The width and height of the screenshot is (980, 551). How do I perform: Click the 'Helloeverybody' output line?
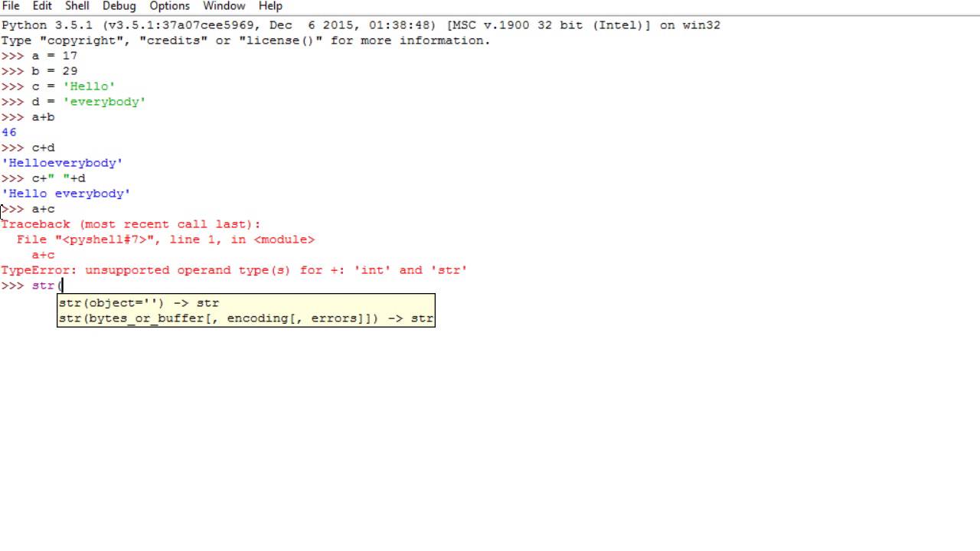click(x=62, y=163)
